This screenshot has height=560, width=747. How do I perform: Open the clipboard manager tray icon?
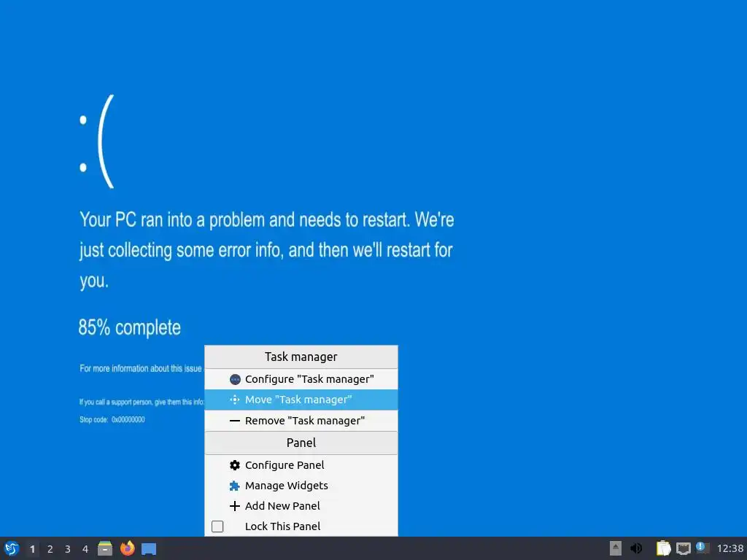[x=663, y=548]
